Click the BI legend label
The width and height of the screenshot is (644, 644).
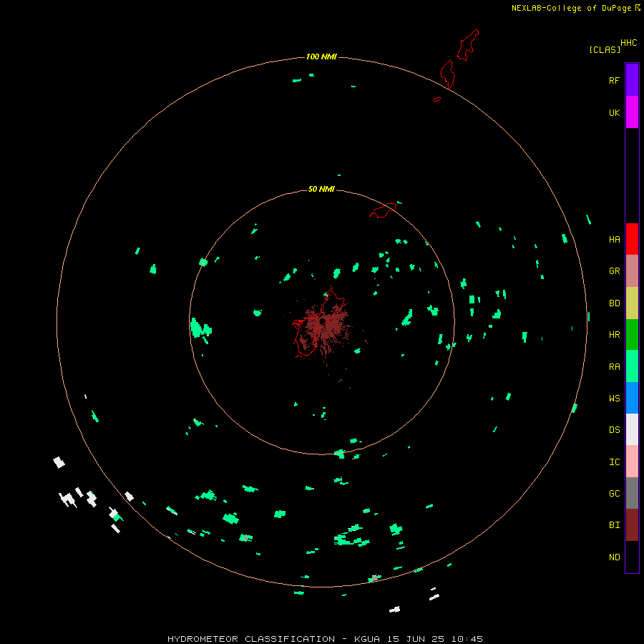pos(614,525)
